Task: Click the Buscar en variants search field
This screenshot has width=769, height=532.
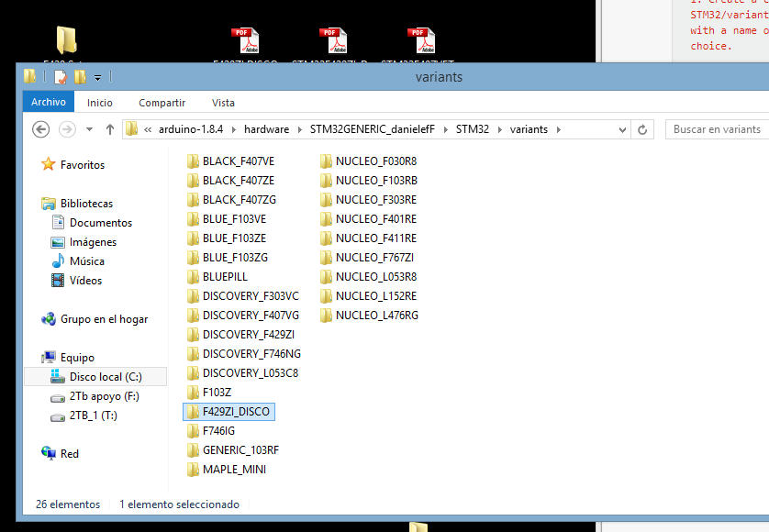Action: [717, 129]
